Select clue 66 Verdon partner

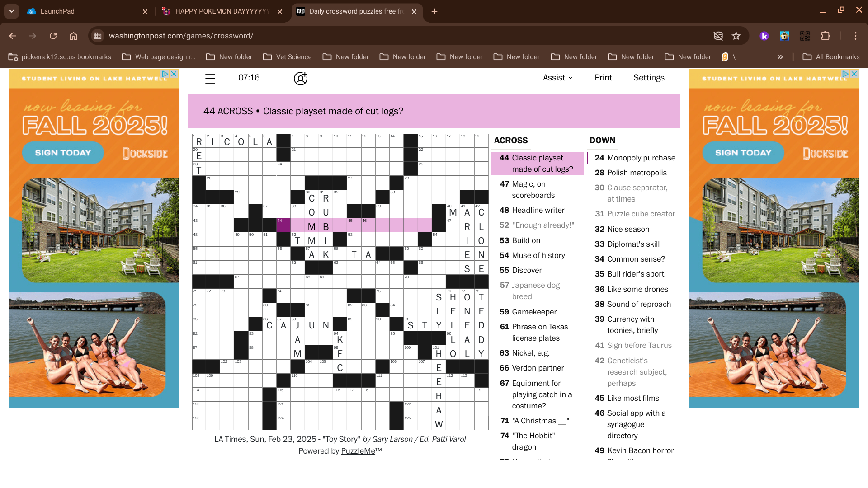pos(538,368)
